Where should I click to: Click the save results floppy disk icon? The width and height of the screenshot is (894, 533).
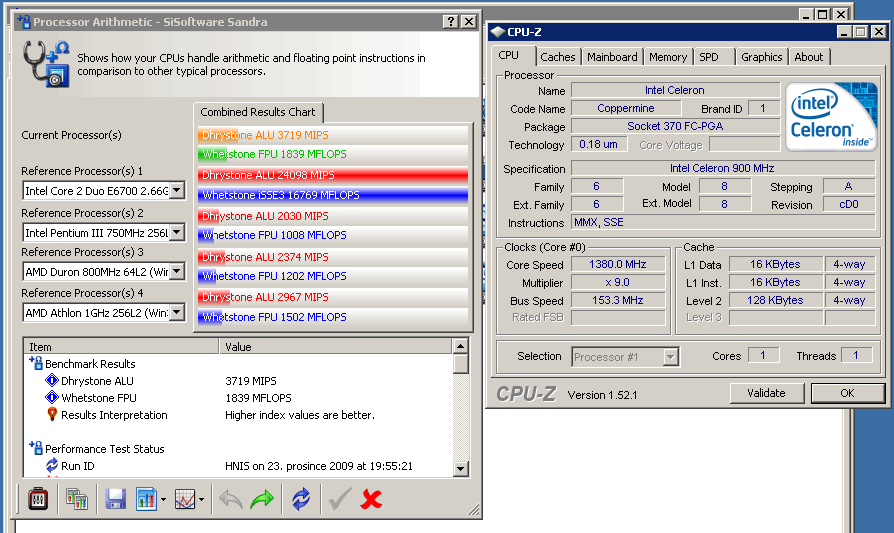click(115, 498)
